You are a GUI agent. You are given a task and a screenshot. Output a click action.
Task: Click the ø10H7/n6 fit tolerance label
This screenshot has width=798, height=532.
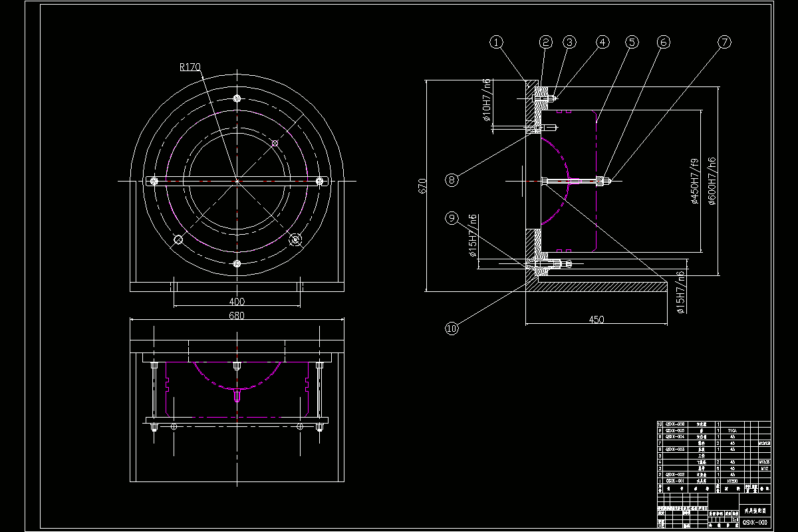coord(487,100)
